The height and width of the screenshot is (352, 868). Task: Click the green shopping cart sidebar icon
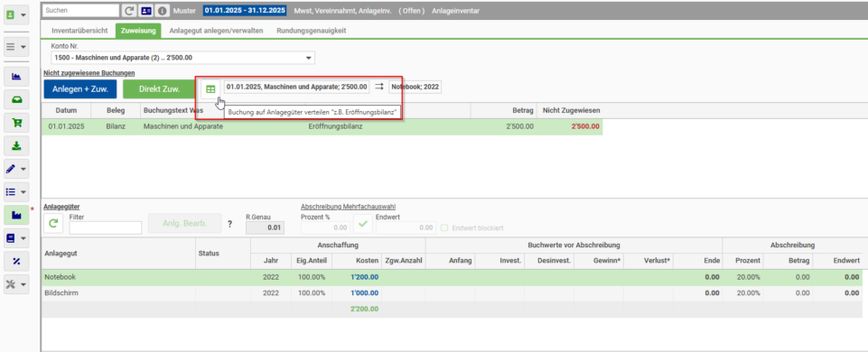[16, 123]
